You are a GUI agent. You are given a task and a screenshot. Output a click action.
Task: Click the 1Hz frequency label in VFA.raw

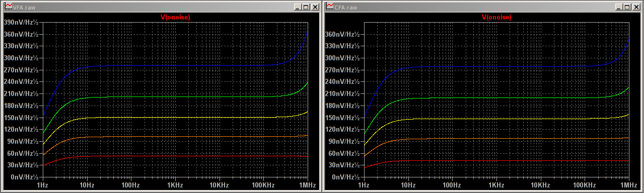43,185
